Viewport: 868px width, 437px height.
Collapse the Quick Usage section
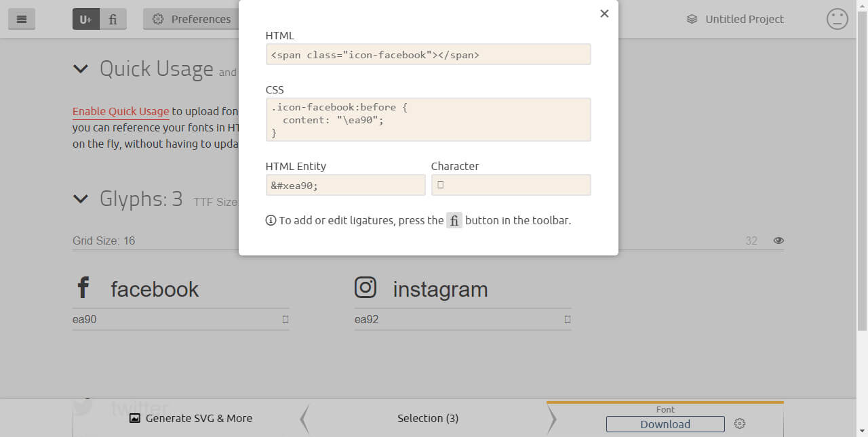[x=81, y=68]
